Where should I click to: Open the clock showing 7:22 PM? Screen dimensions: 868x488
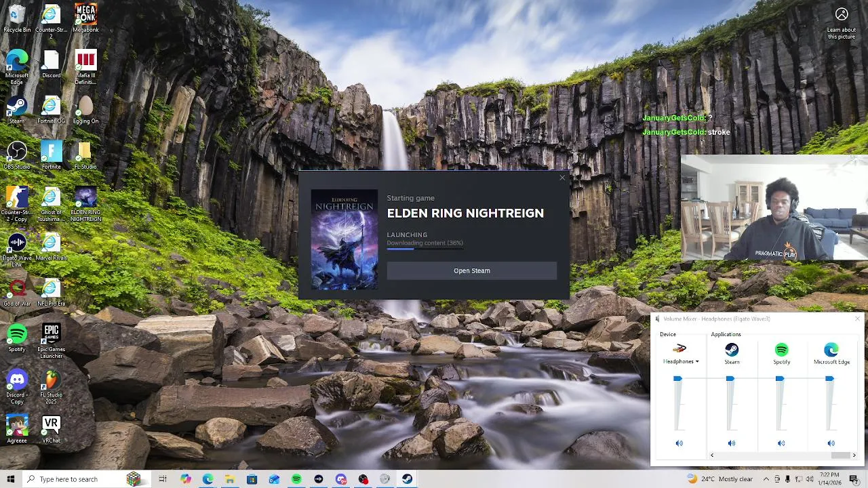click(x=830, y=479)
